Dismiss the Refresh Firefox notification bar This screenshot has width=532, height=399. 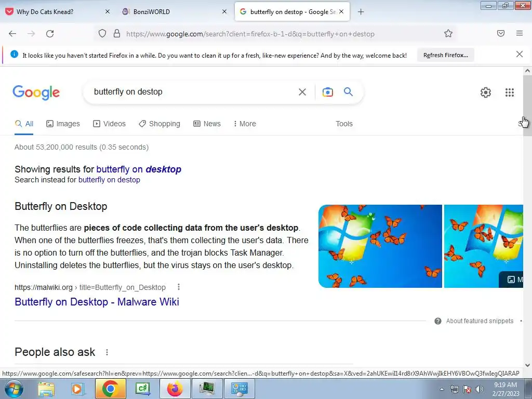click(x=519, y=54)
